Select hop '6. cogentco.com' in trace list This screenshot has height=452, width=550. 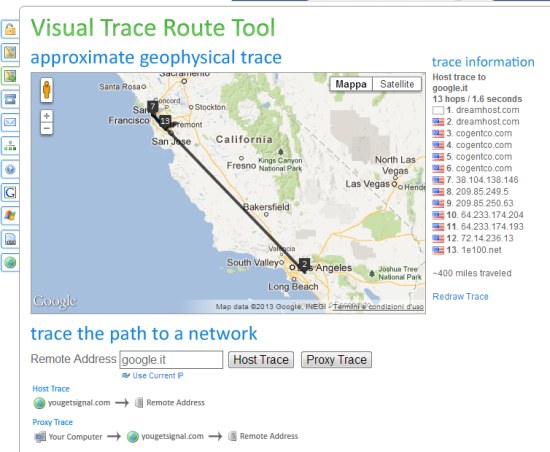(x=479, y=168)
